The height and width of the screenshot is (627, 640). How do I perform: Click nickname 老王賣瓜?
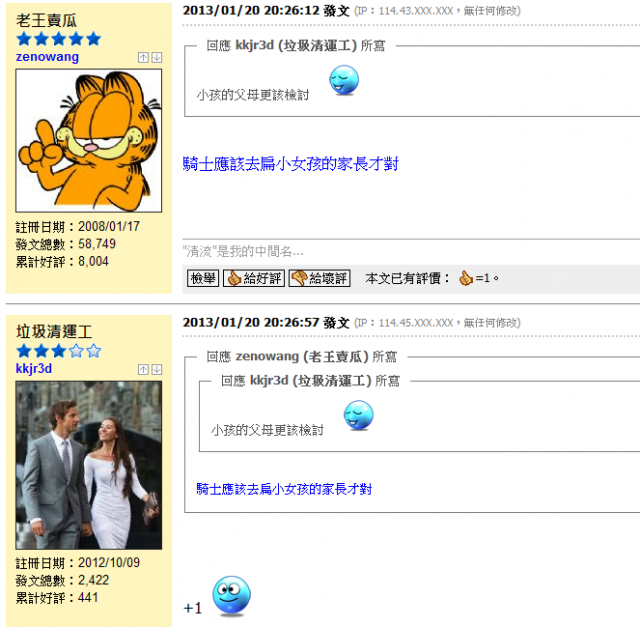[x=46, y=20]
